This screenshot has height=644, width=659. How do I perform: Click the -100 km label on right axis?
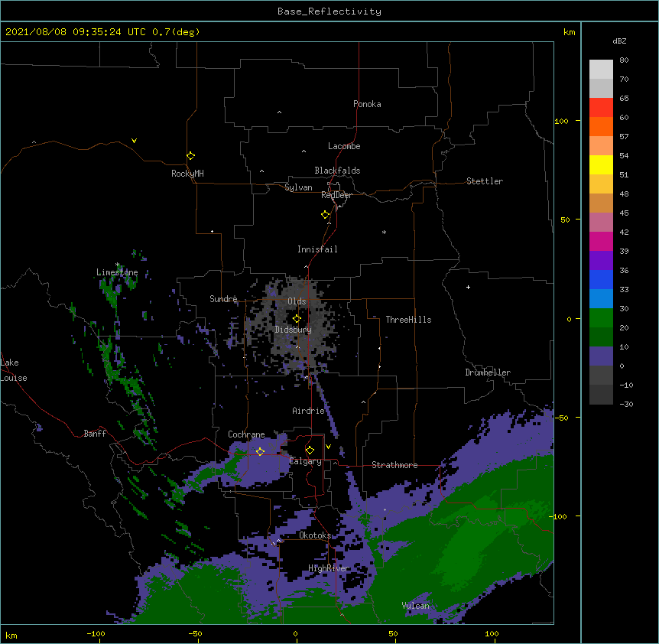coord(559,516)
